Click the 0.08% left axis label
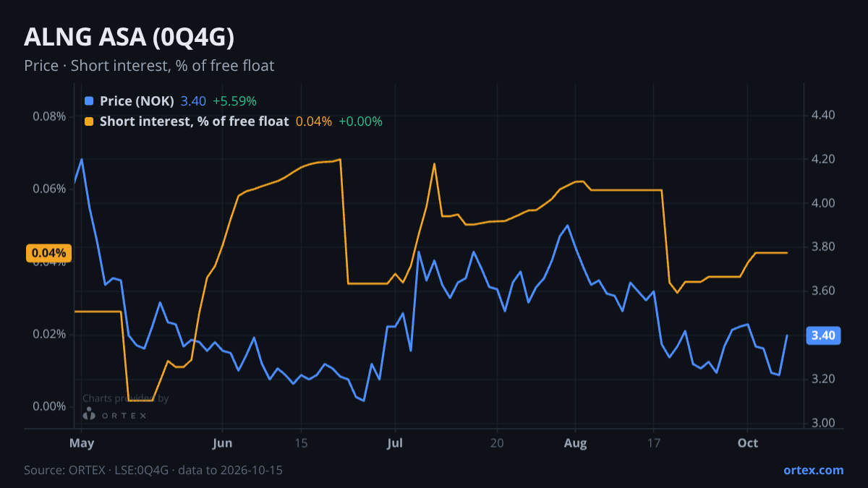The image size is (868, 488). pyautogui.click(x=50, y=116)
